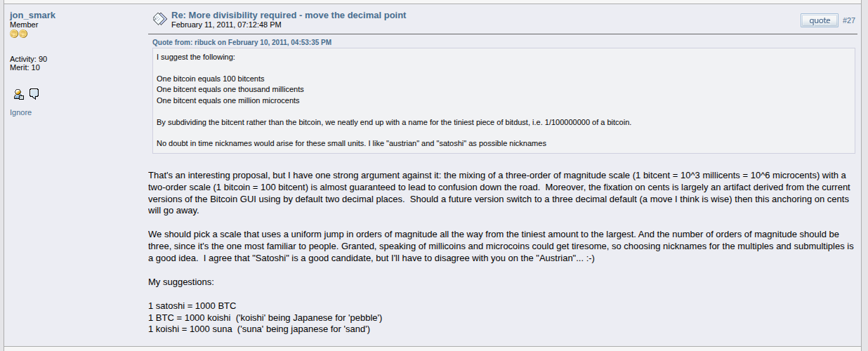This screenshot has width=868, height=351.
Task: Click the first gold coin rank icon
Action: [14, 34]
